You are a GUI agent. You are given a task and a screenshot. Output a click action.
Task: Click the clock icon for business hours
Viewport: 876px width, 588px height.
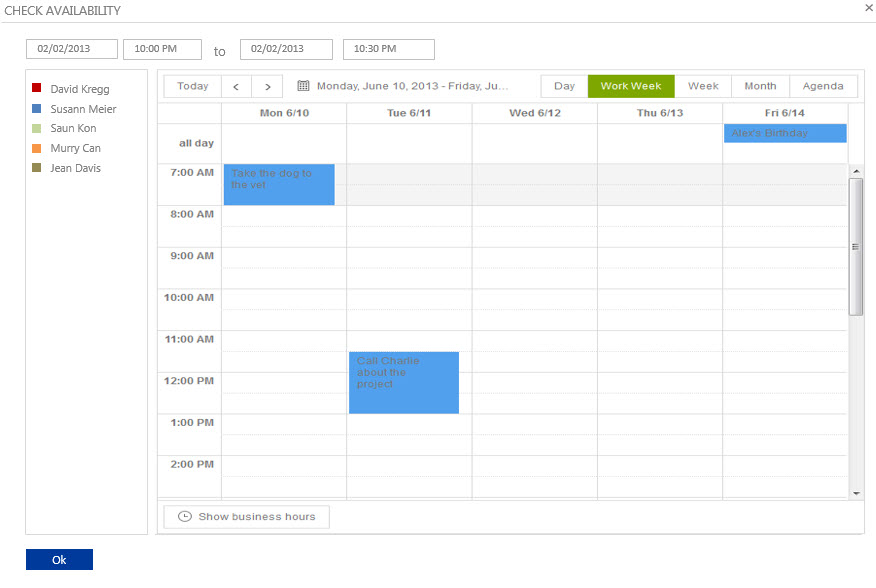(x=184, y=516)
